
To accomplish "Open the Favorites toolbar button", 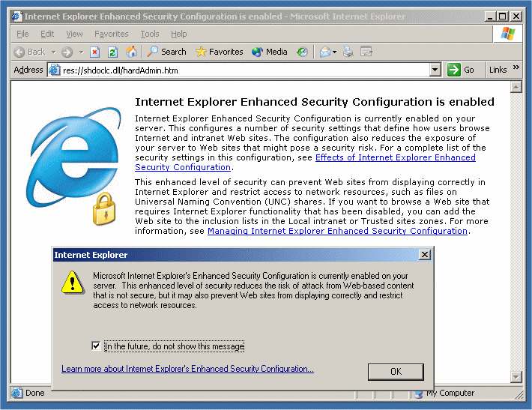I will click(220, 52).
